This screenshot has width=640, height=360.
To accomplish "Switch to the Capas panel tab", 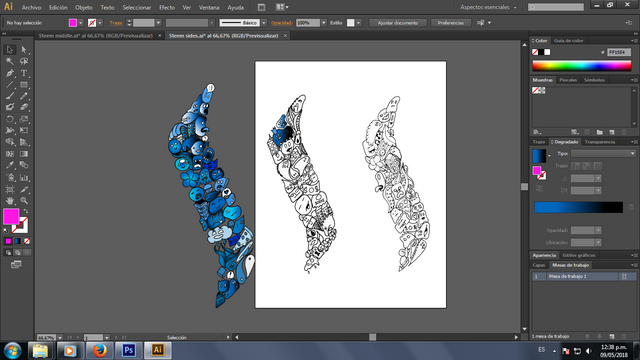I will pos(539,265).
